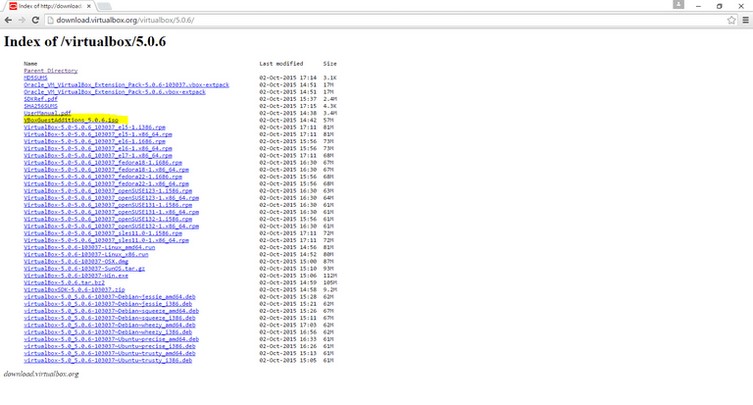The height and width of the screenshot is (405, 753).
Task: Click the 'Name' column header
Action: point(30,63)
